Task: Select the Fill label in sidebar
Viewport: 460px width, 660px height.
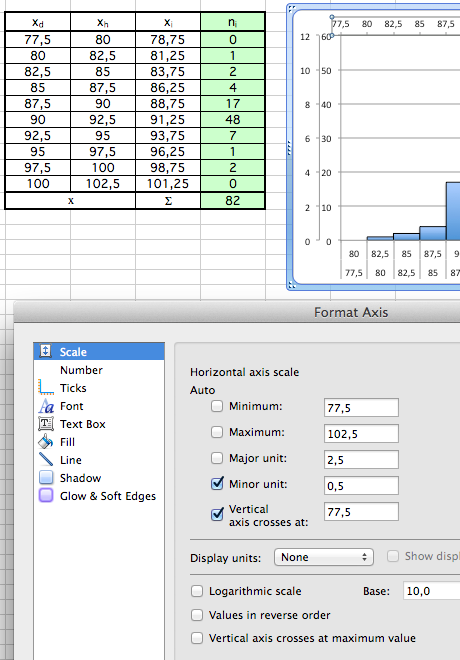Action: pos(67,442)
